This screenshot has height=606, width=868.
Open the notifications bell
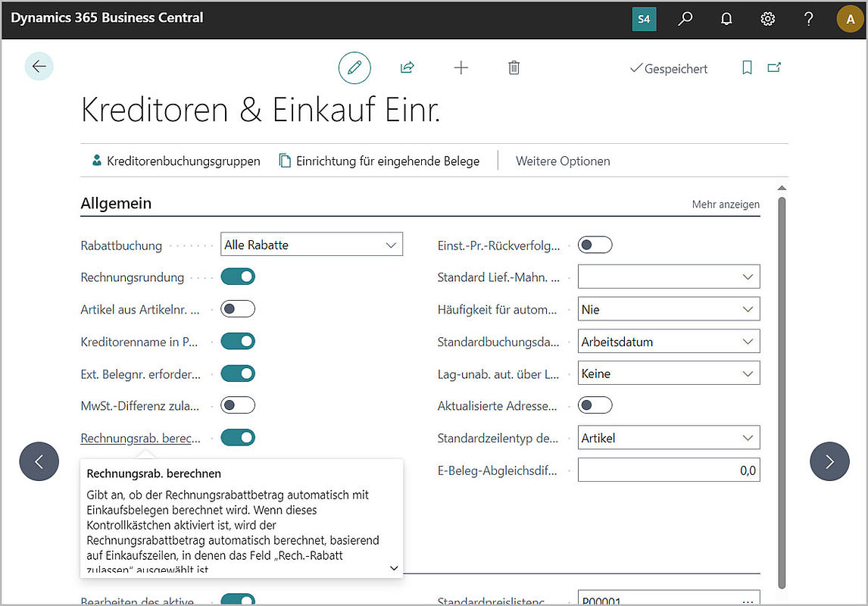726,19
